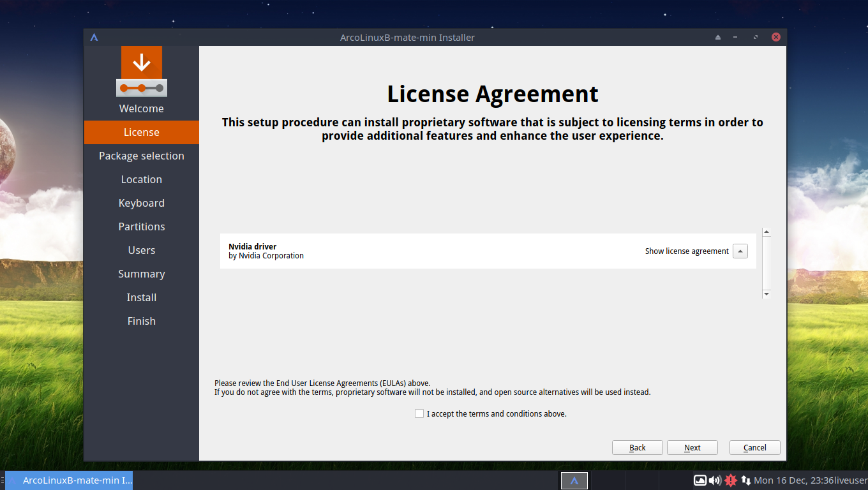The image size is (868, 490).
Task: Click the red alert notification tray icon
Action: click(x=731, y=480)
